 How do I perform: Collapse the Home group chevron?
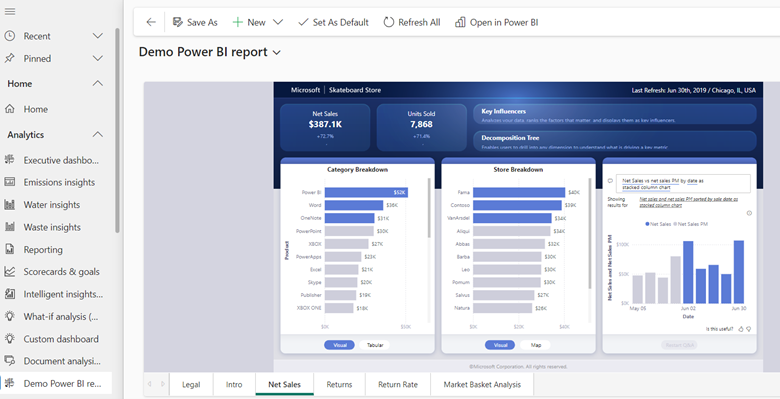click(98, 84)
